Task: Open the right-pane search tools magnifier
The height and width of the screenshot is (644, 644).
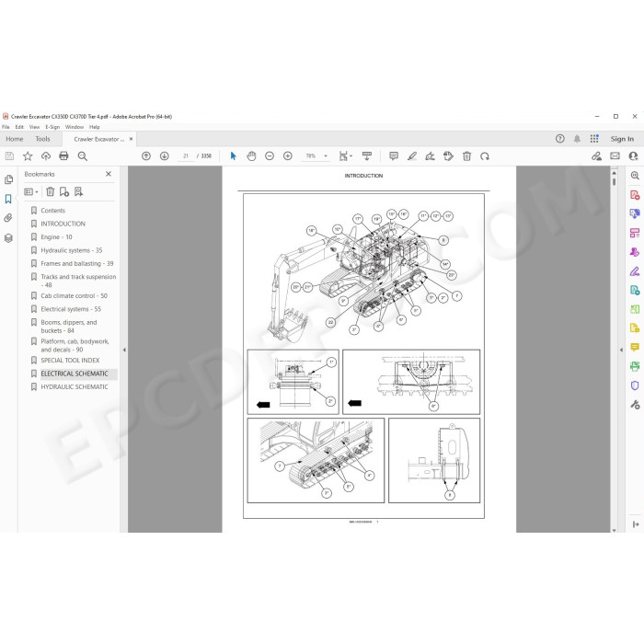Action: [635, 176]
